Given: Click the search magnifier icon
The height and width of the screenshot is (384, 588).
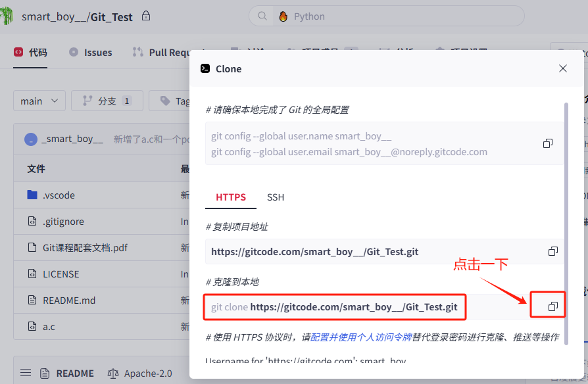Looking at the screenshot, I should pos(262,16).
